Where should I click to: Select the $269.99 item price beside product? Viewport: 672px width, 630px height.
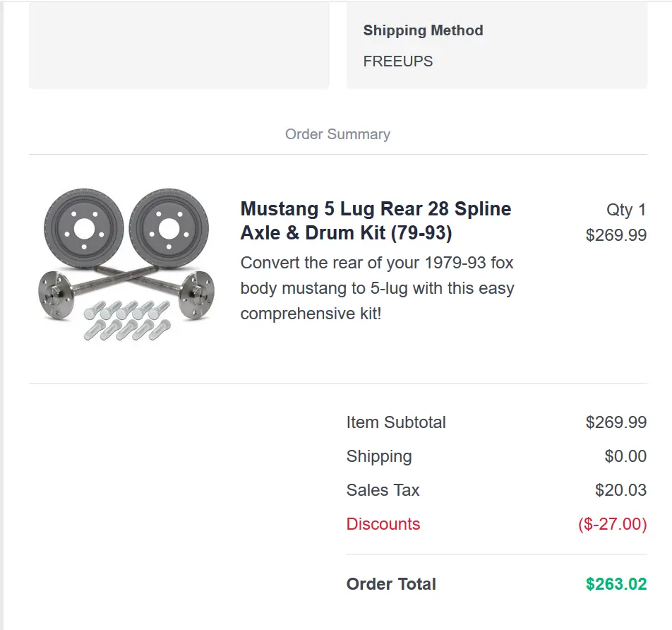[616, 235]
